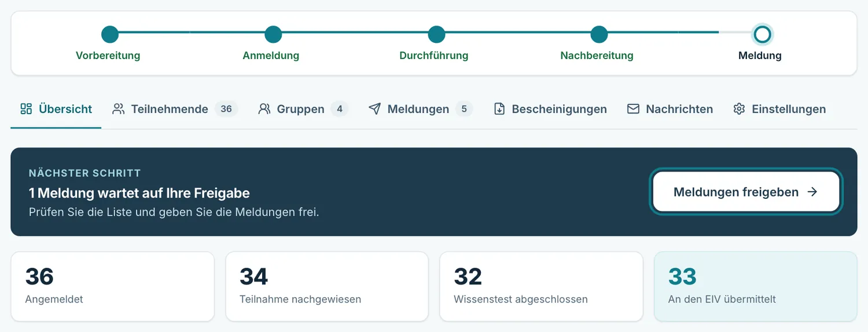Switch to the Gruppen tab
This screenshot has width=868, height=332.
(x=303, y=109)
